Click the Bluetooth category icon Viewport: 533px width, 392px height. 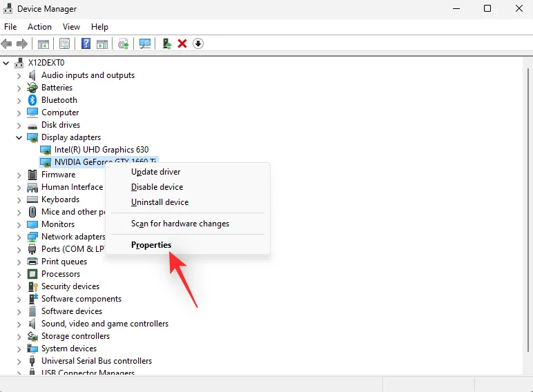[32, 100]
